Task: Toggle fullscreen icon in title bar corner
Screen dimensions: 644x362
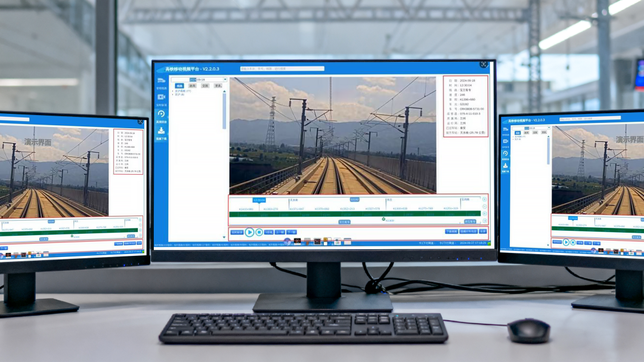Action: [x=484, y=64]
